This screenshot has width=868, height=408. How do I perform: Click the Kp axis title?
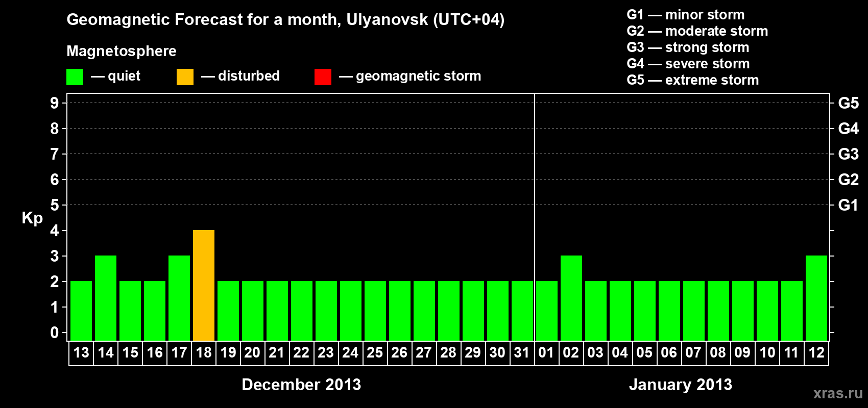tap(32, 218)
